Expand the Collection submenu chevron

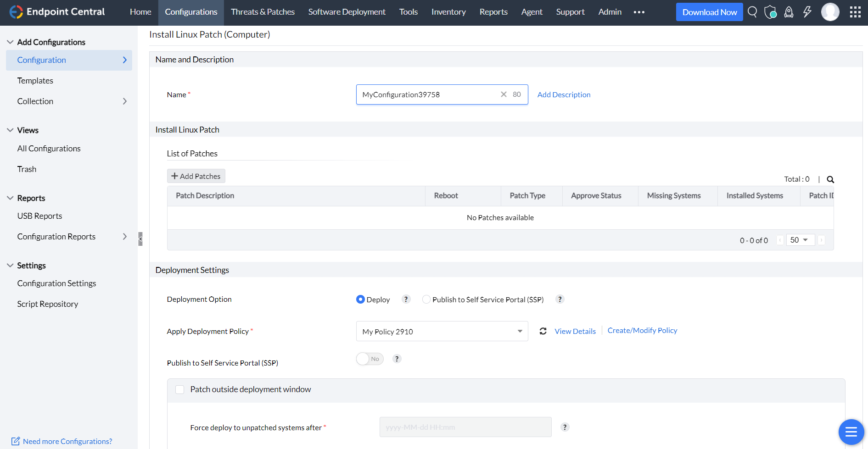(124, 101)
